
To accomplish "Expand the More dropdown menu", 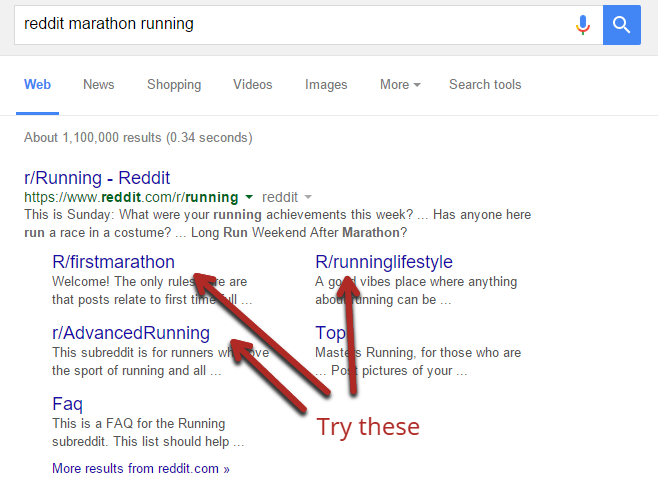I will tap(400, 84).
